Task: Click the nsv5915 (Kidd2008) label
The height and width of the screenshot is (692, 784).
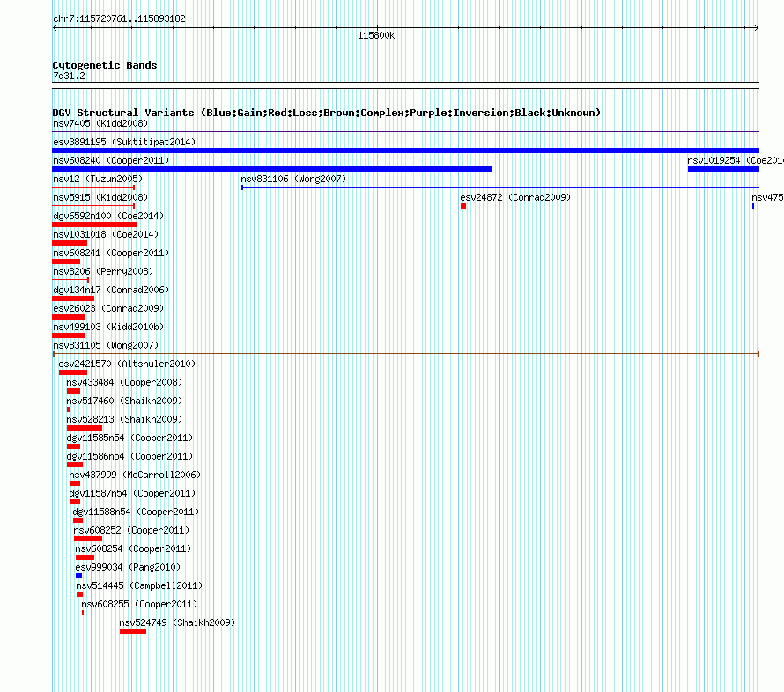Action: click(100, 197)
